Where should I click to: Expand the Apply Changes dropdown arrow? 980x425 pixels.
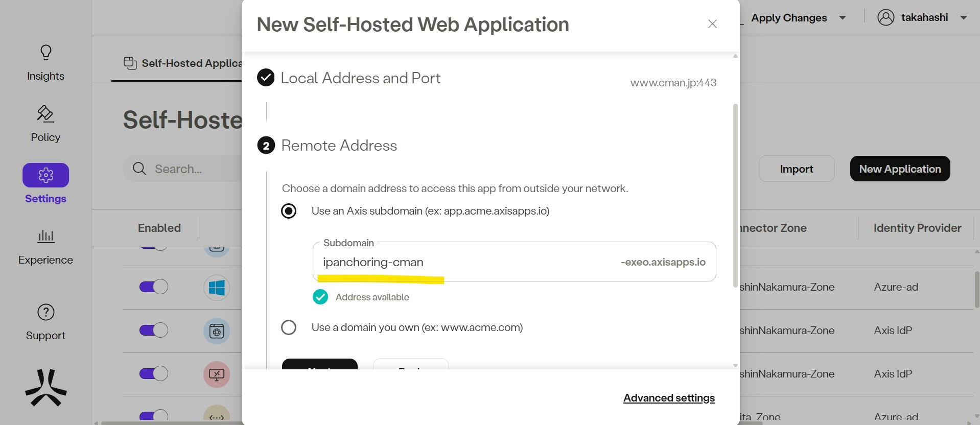tap(843, 18)
